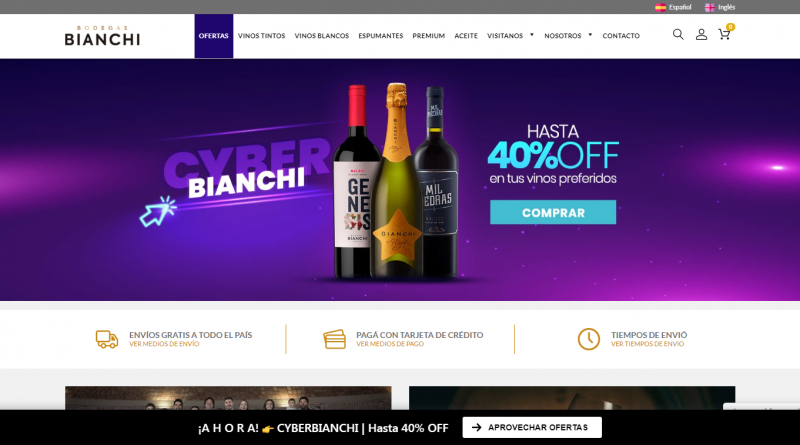Open the search magnifier icon
The image size is (800, 445).
(678, 34)
